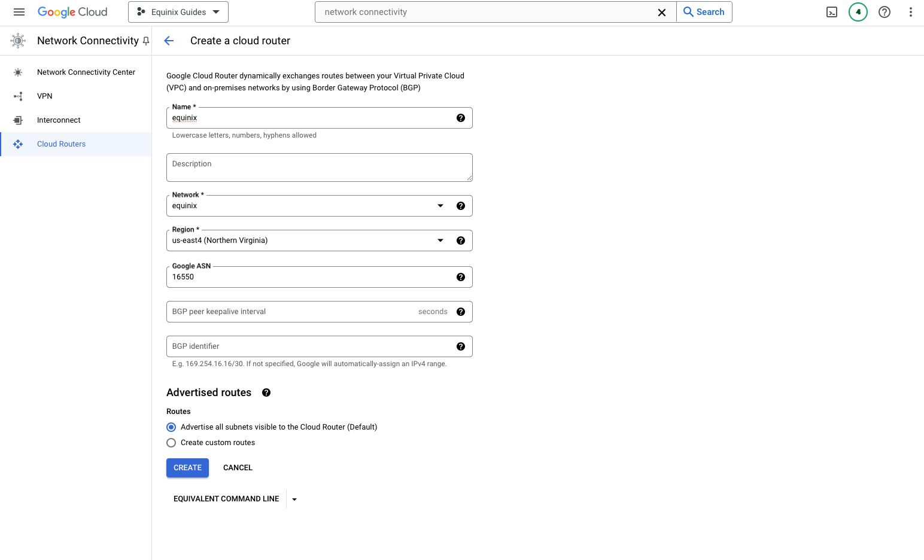Pin Network Connectivity with the pin icon

145,41
